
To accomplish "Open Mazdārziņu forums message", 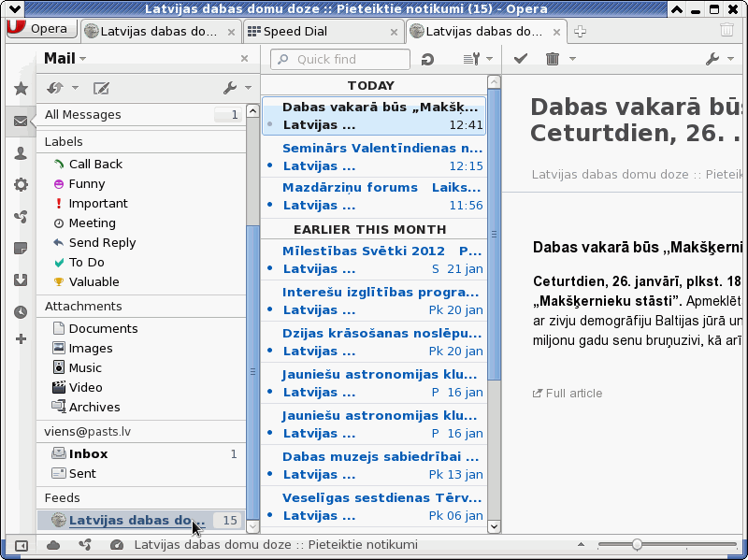I will [374, 196].
